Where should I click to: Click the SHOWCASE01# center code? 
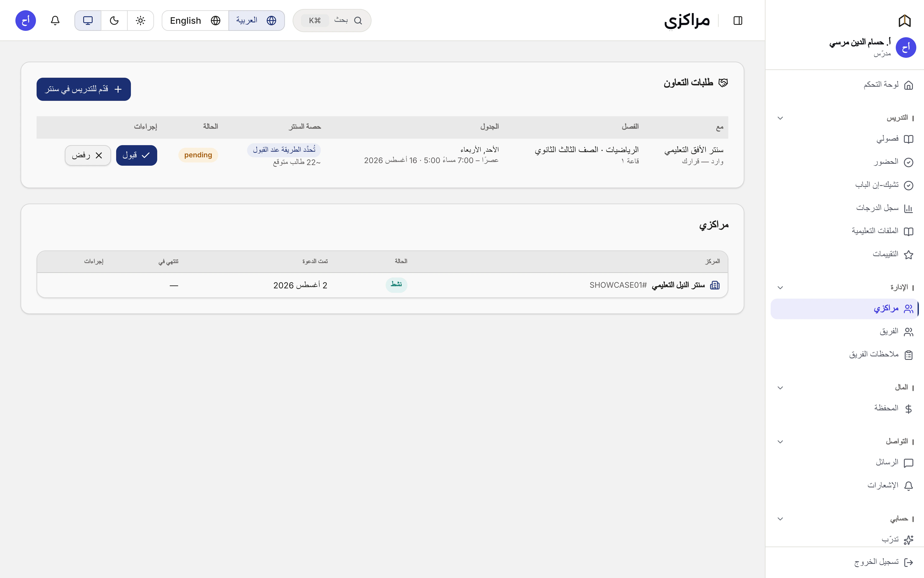[618, 285]
